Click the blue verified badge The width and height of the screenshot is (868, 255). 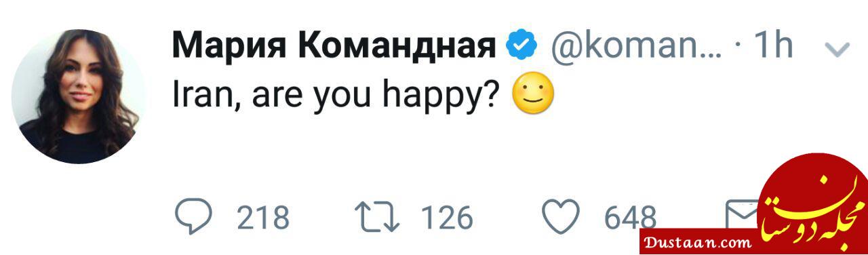[x=522, y=47]
